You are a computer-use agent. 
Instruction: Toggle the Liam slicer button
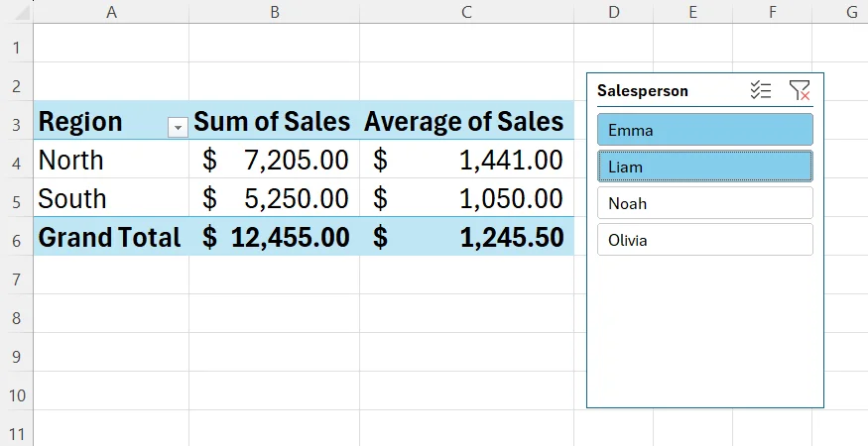click(x=705, y=167)
